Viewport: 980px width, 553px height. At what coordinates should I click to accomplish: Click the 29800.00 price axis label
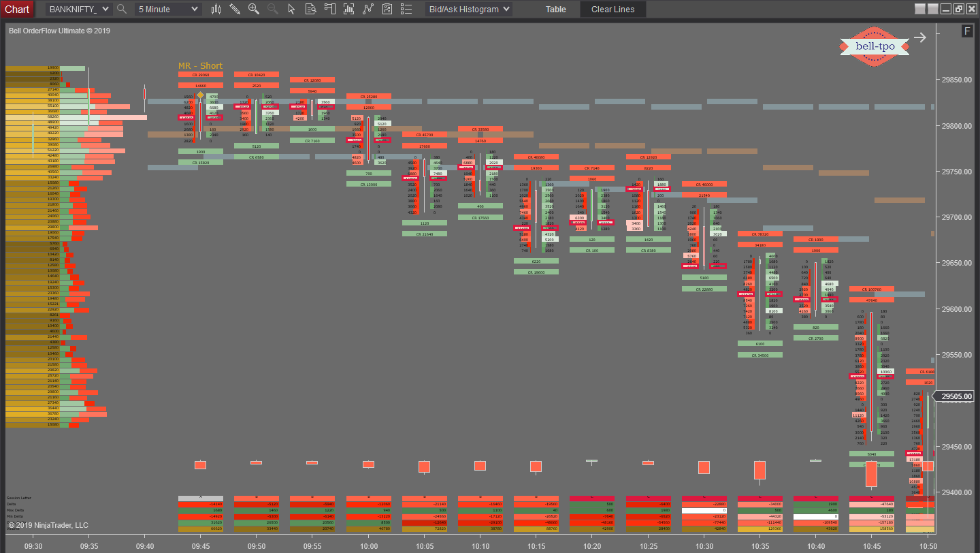pos(956,126)
